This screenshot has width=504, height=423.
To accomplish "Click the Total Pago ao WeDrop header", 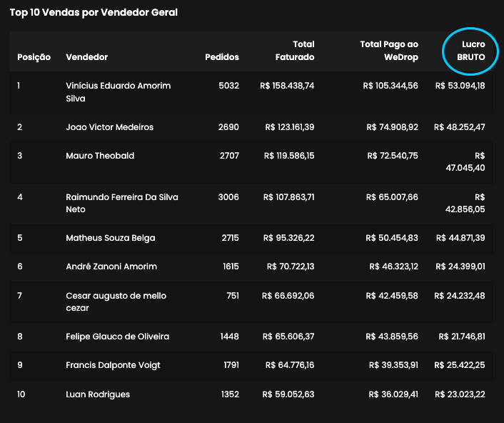I will (389, 51).
